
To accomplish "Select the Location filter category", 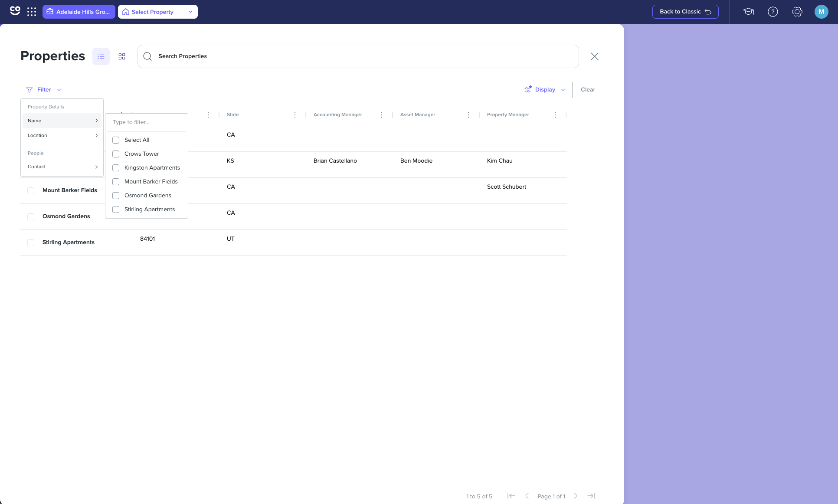I will tap(62, 135).
